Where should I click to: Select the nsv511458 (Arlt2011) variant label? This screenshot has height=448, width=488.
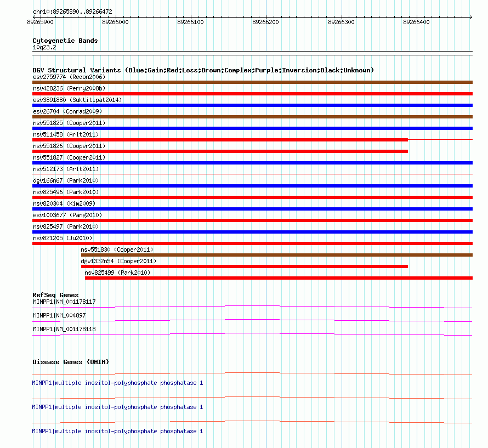coord(66,134)
